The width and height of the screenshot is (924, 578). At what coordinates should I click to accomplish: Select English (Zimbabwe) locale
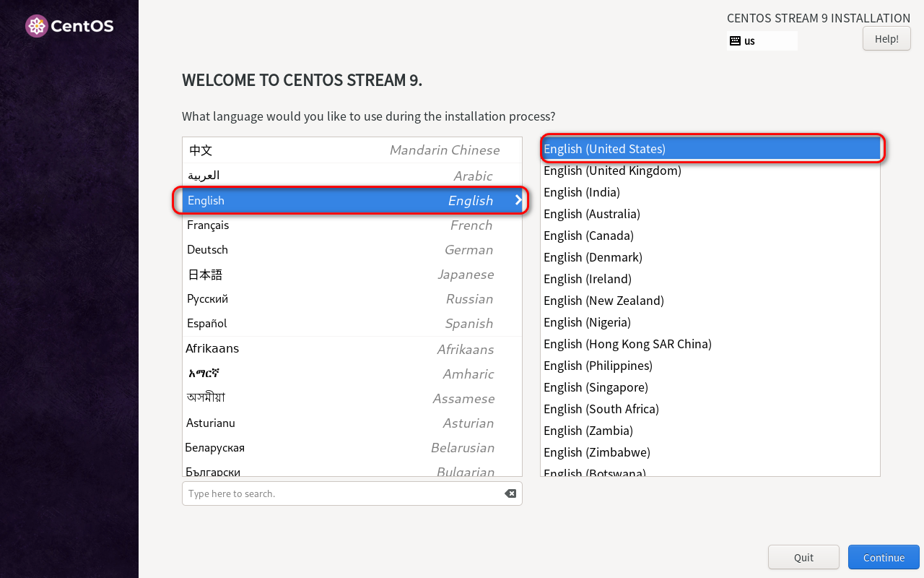[710, 452]
